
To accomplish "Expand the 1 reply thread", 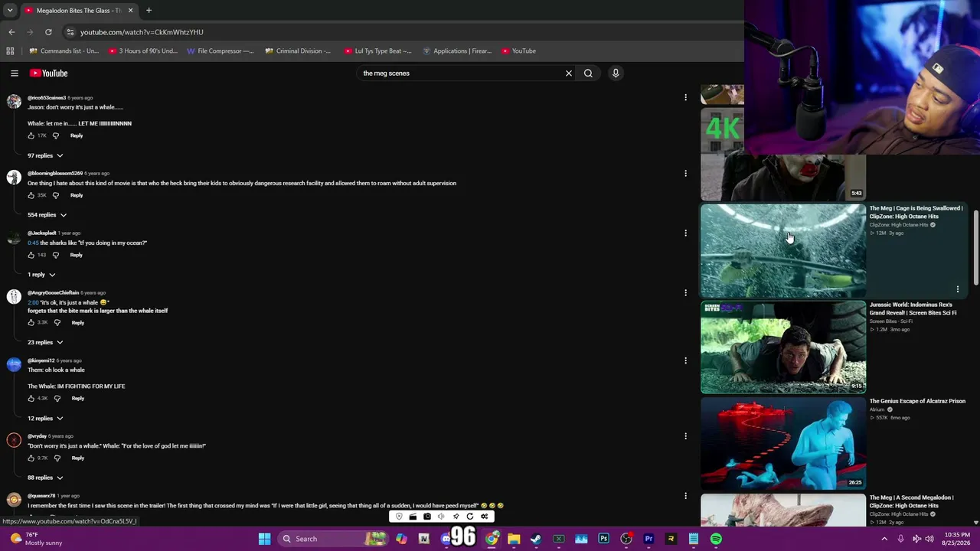I will [x=41, y=275].
